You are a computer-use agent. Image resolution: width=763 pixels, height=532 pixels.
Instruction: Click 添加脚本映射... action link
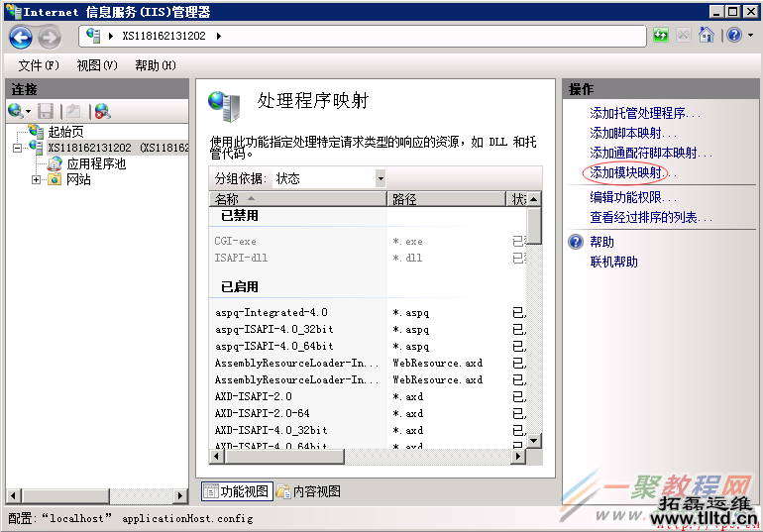coord(633,133)
